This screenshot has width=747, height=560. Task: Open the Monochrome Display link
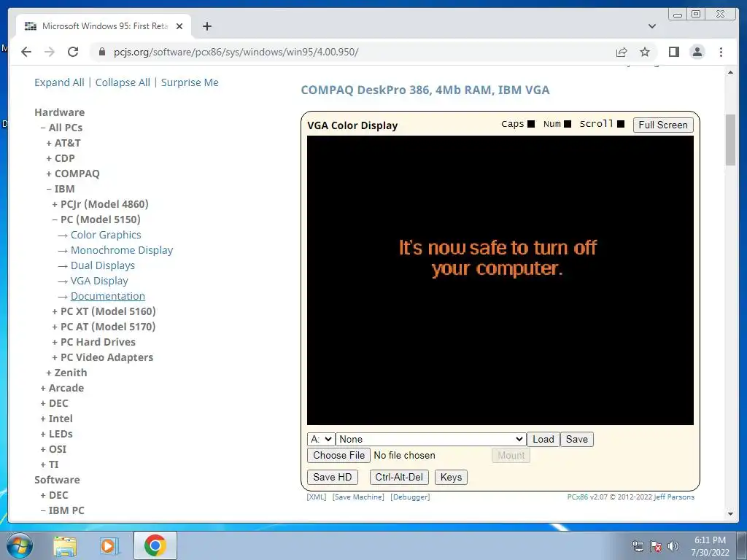pyautogui.click(x=122, y=250)
